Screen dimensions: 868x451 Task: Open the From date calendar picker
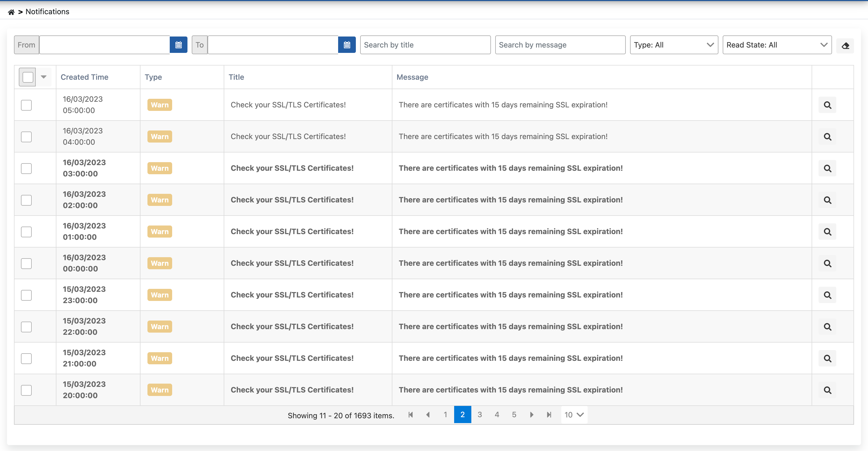coord(178,45)
